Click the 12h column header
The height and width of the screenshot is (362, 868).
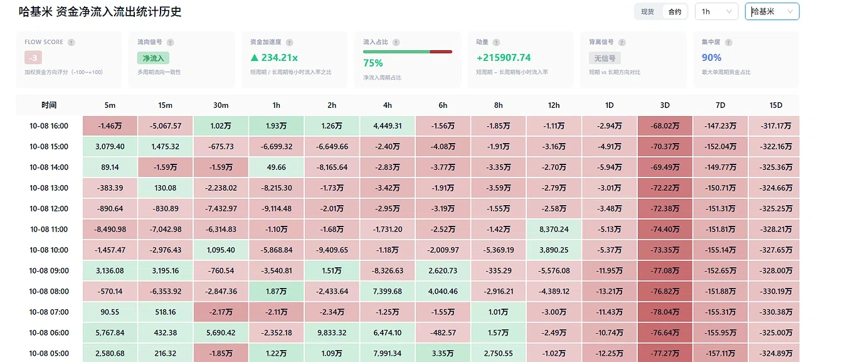coord(554,105)
